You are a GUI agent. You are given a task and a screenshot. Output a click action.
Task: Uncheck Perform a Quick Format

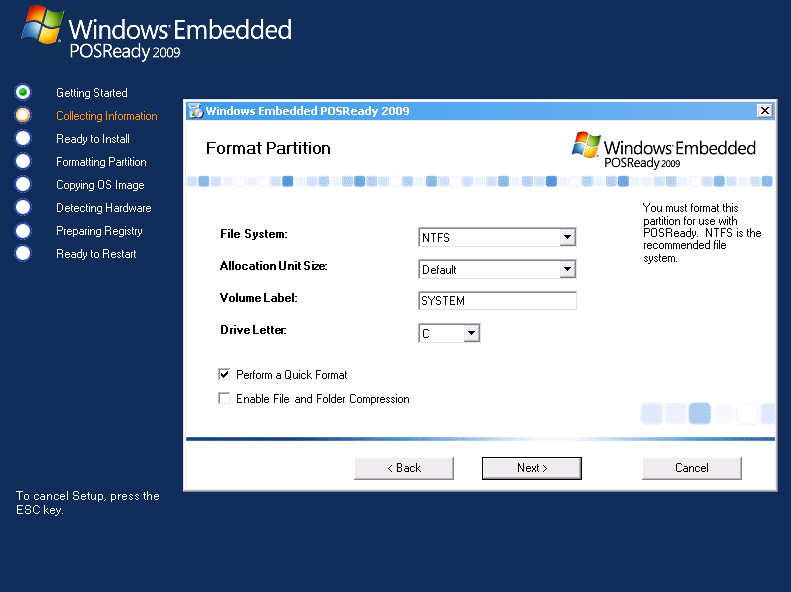point(224,374)
